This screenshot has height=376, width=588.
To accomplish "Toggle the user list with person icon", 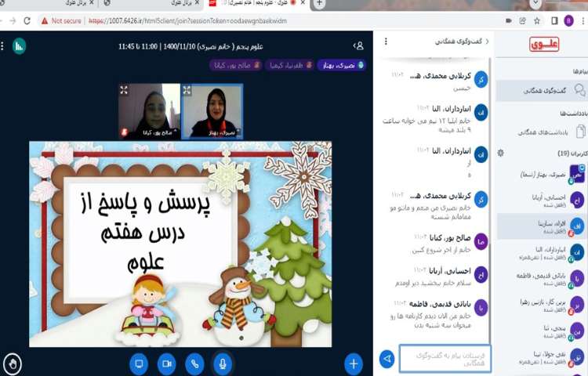I will (x=358, y=46).
